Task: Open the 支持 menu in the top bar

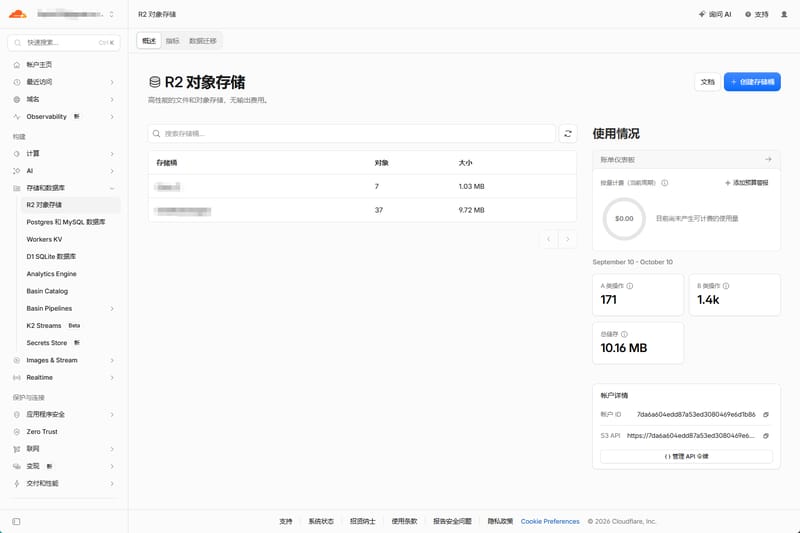Action: (x=757, y=14)
